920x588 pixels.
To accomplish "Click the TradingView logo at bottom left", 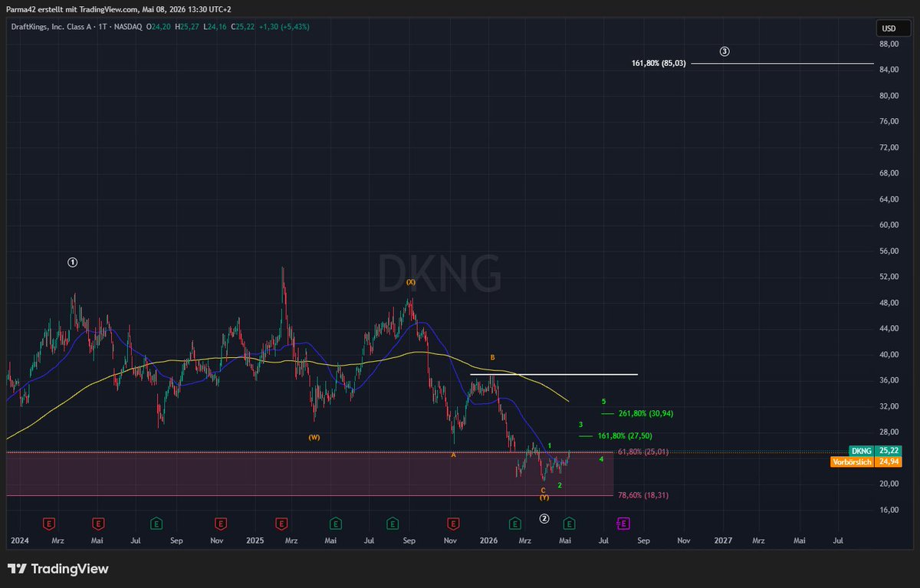I will click(x=58, y=569).
